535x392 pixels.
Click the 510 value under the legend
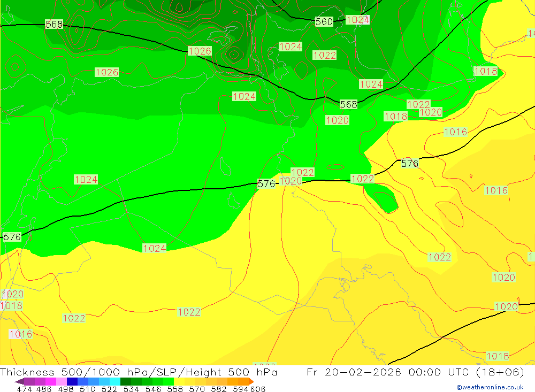point(87,389)
